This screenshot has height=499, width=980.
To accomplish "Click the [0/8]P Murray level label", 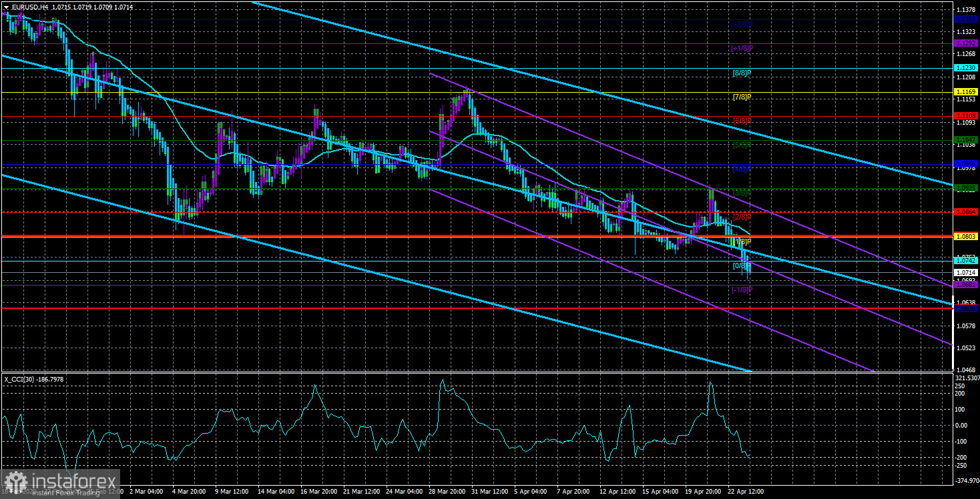I will click(742, 266).
